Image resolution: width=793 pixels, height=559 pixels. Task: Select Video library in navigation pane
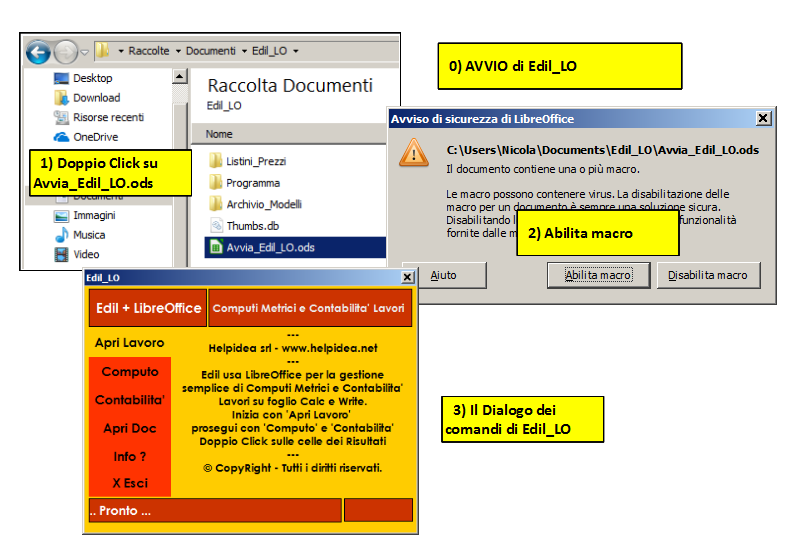tap(86, 254)
